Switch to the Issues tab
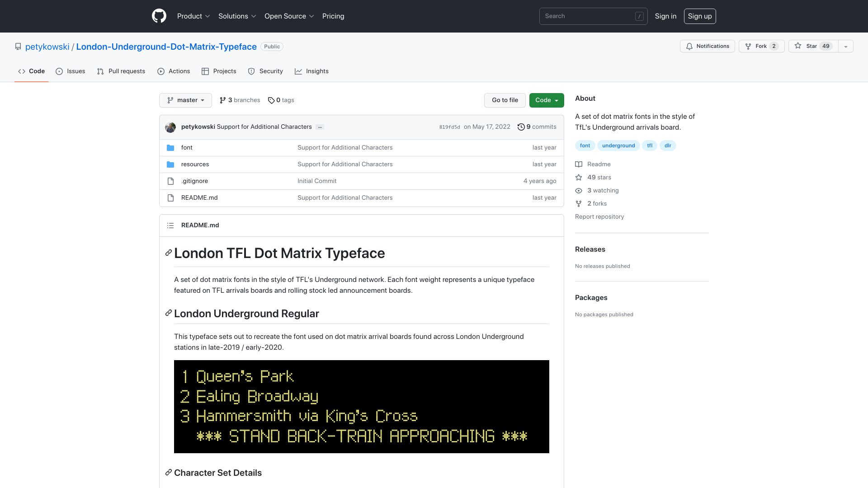The image size is (868, 488). (71, 71)
